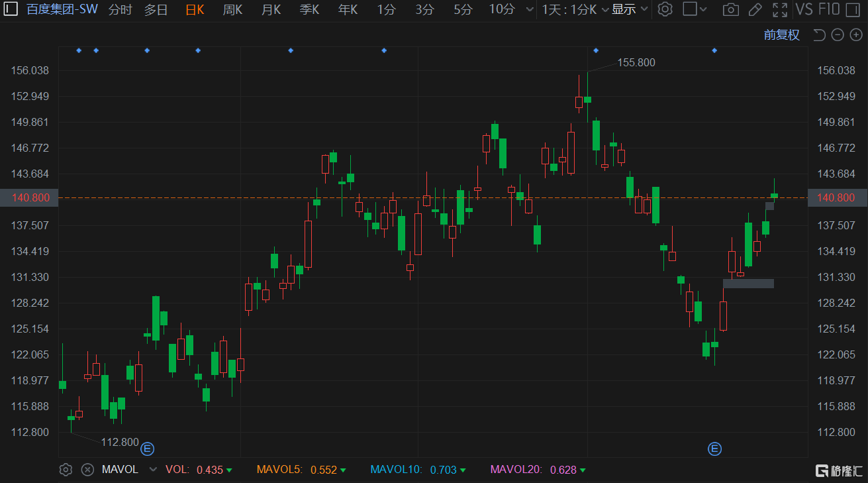Image resolution: width=868 pixels, height=483 pixels.
Task: Open the 显示 display dropdown
Action: [628, 9]
